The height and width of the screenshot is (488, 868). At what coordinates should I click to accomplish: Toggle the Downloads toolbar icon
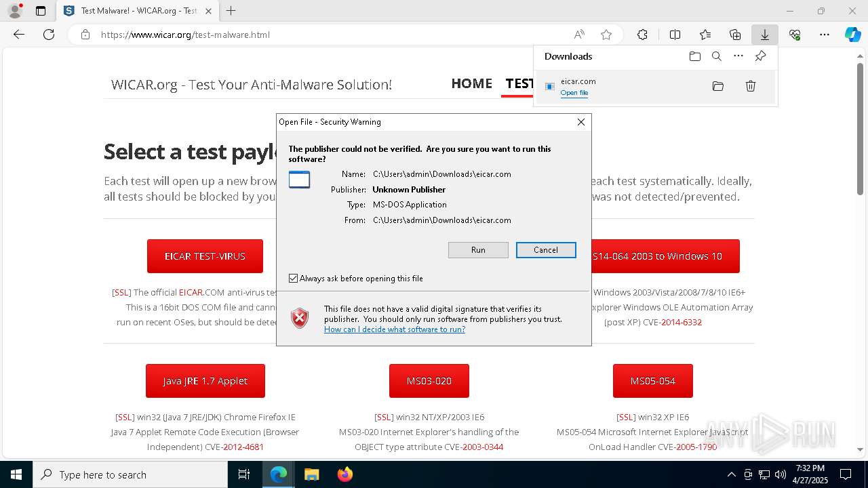pos(764,35)
